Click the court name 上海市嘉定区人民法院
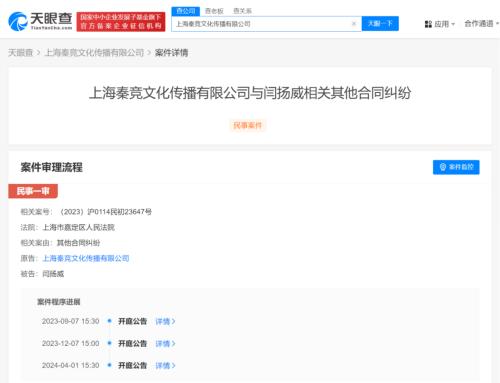This screenshot has height=383, width=500. coord(79,227)
